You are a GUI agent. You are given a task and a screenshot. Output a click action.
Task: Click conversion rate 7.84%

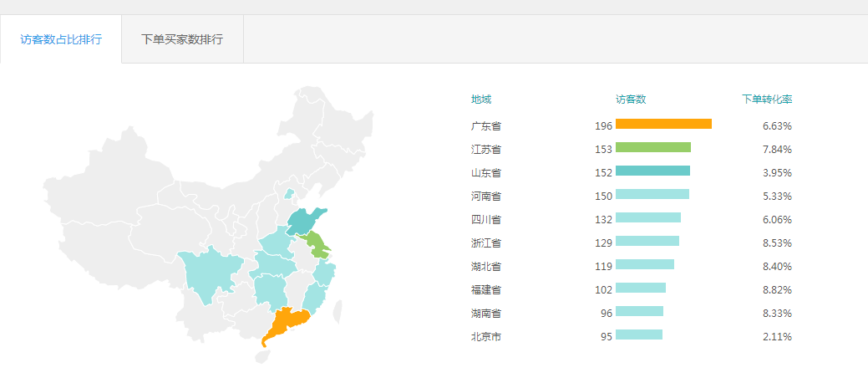[x=777, y=149]
